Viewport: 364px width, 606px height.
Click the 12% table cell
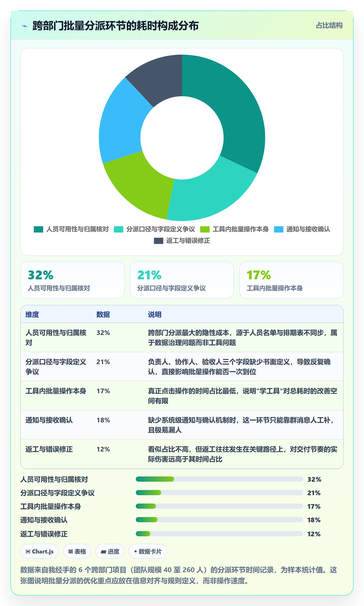103,449
